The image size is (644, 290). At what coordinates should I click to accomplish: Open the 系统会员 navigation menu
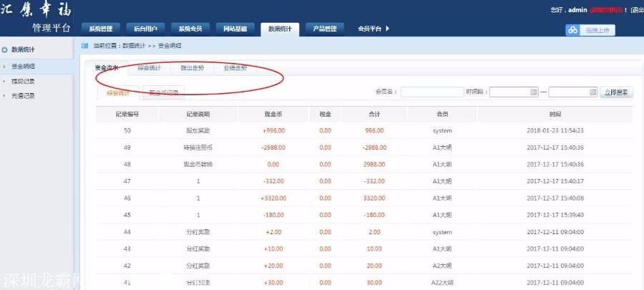click(x=190, y=29)
